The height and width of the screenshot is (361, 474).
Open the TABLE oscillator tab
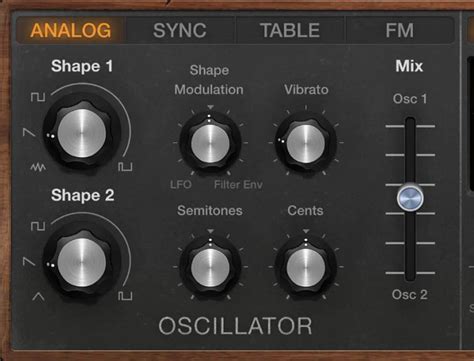point(290,30)
